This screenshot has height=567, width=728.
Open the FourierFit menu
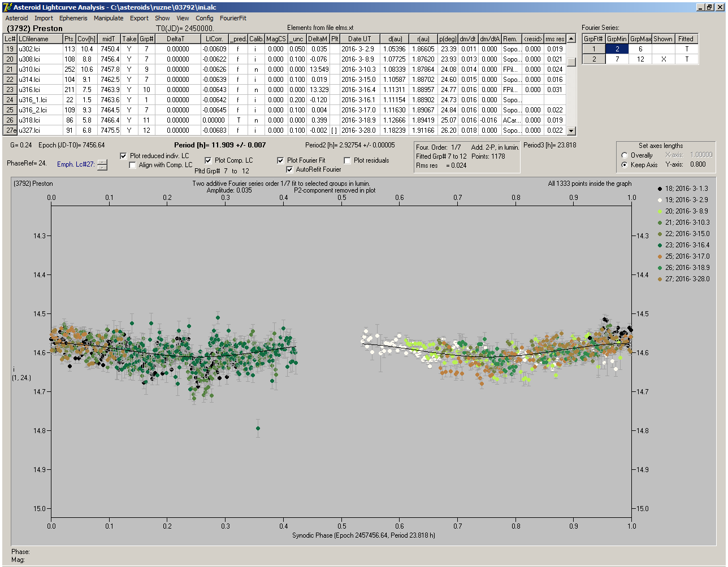click(233, 18)
